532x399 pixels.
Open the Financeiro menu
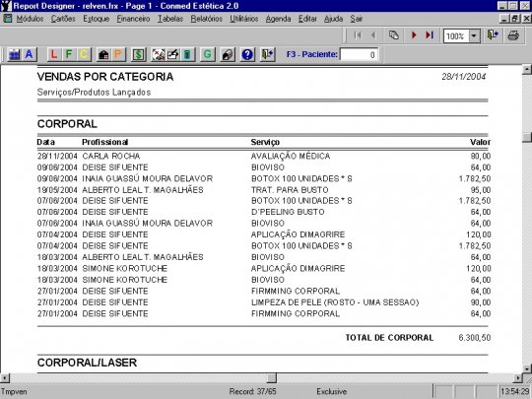click(133, 19)
